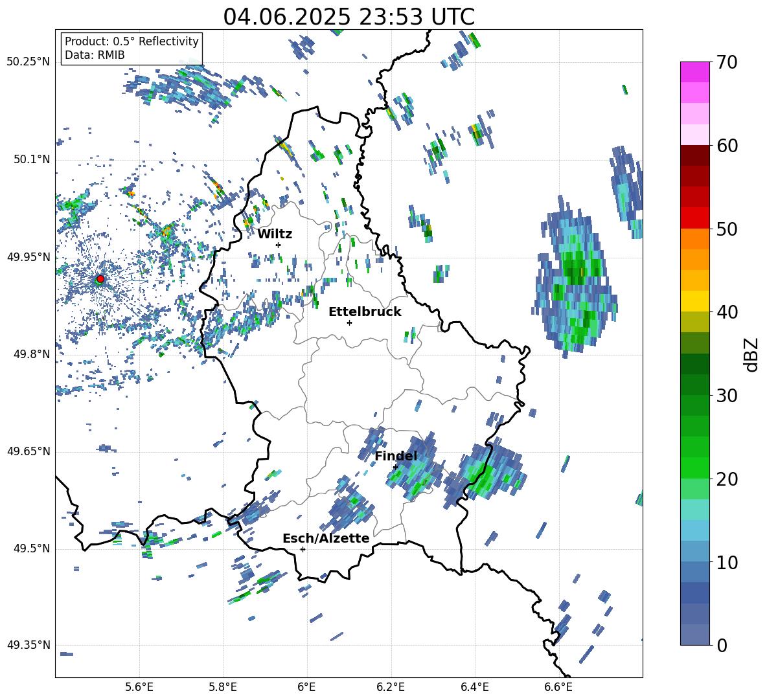Click the 49.65°N latitude label
The image size is (767, 700).
coord(29,451)
